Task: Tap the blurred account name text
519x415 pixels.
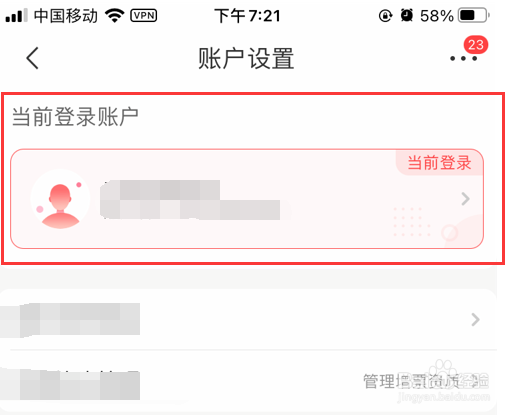Action: coord(190,200)
